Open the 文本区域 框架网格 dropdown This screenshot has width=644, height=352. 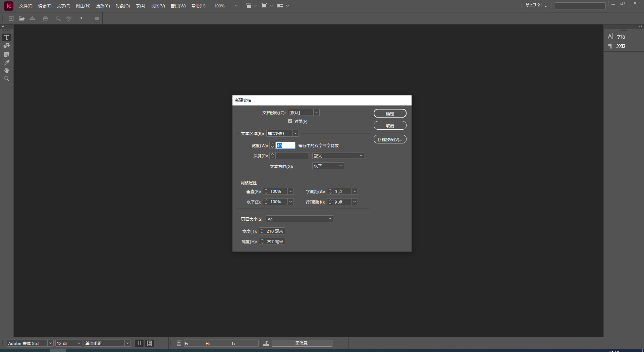click(282, 133)
